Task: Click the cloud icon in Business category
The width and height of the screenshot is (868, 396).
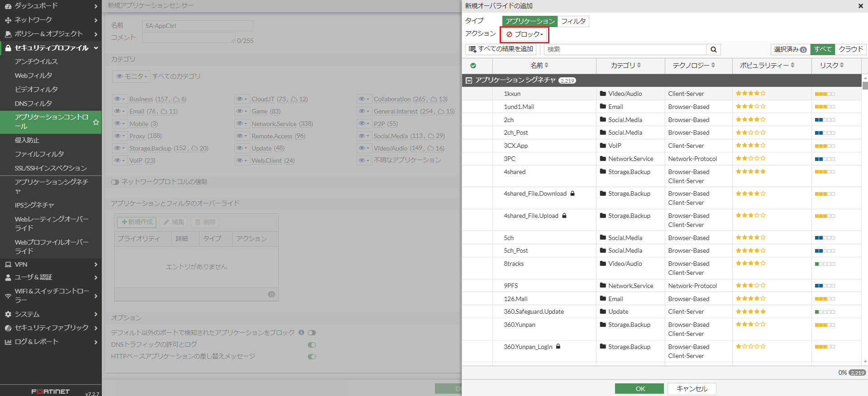Action: point(176,99)
